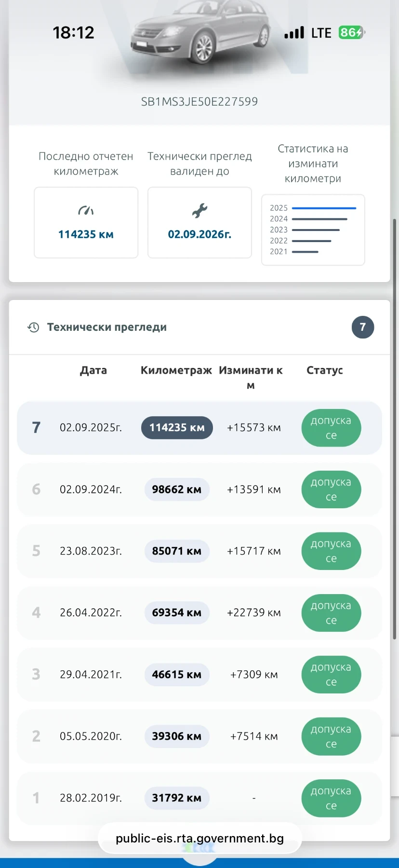Tap the speedometer icon above 114235 км
Image resolution: width=399 pixels, height=868 pixels.
(x=86, y=210)
